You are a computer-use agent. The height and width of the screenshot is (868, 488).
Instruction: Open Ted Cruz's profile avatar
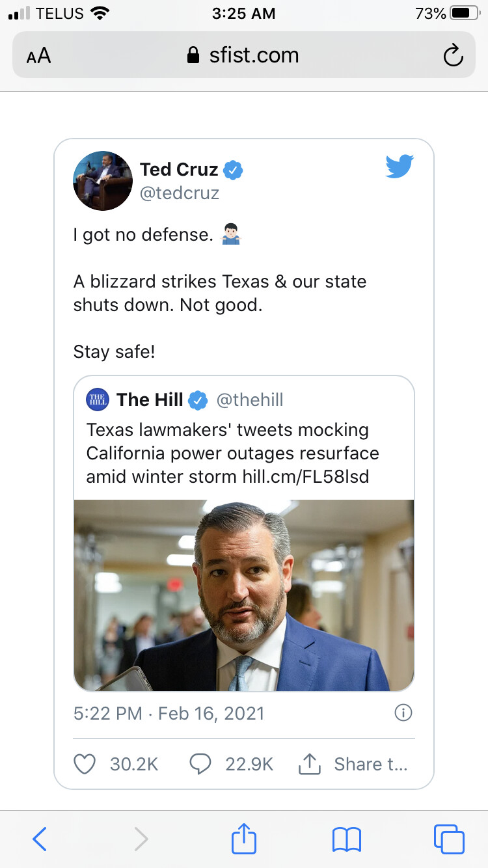[x=103, y=181]
